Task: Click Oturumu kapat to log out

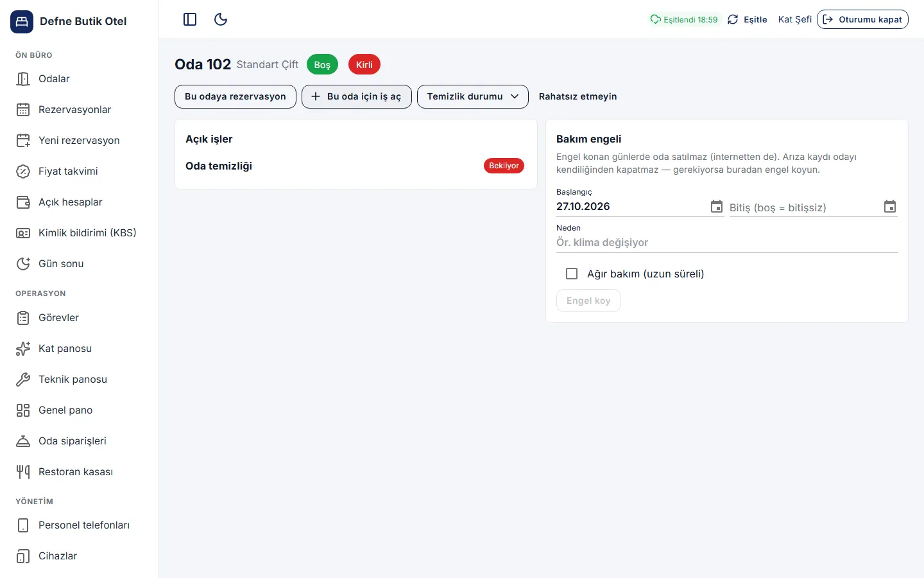Action: click(x=862, y=19)
